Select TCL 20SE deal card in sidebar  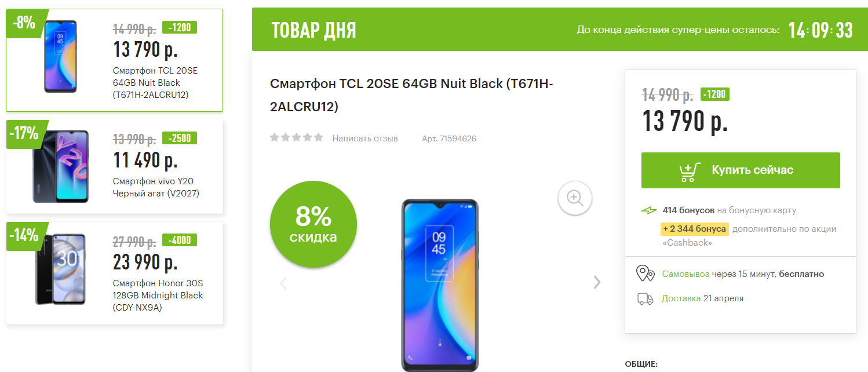(114, 60)
